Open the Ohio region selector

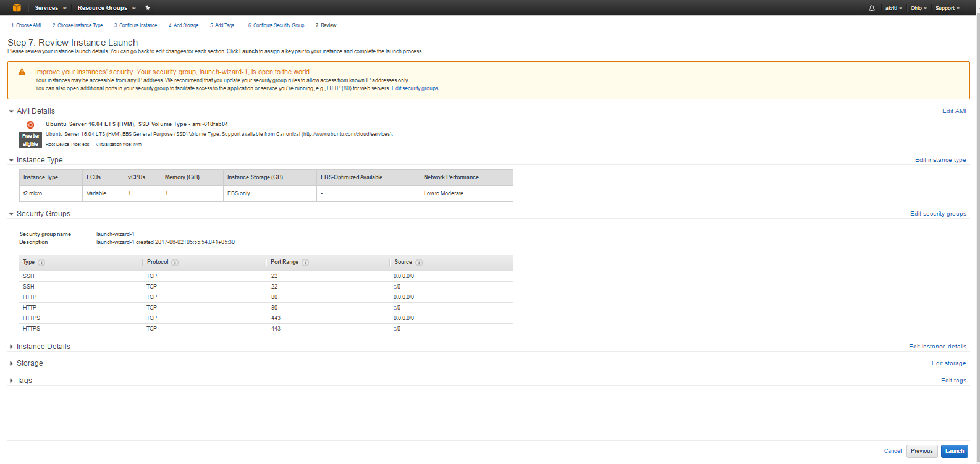[x=919, y=8]
